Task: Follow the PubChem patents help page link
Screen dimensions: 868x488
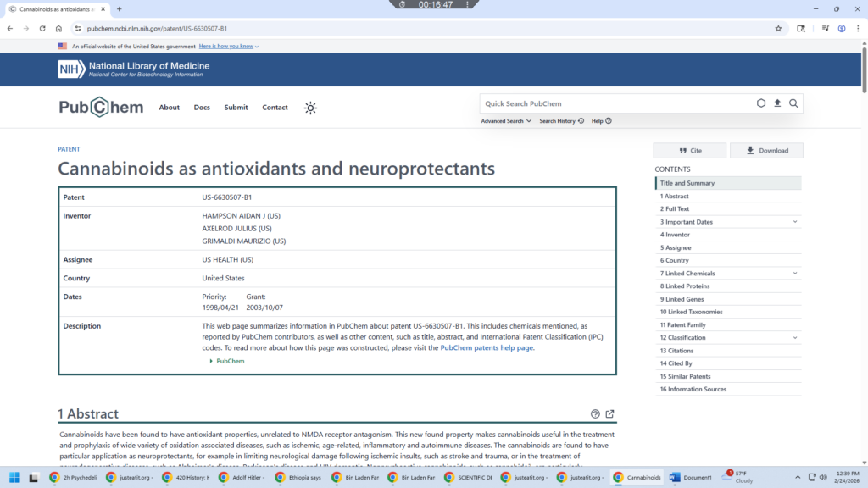Action: pos(487,347)
